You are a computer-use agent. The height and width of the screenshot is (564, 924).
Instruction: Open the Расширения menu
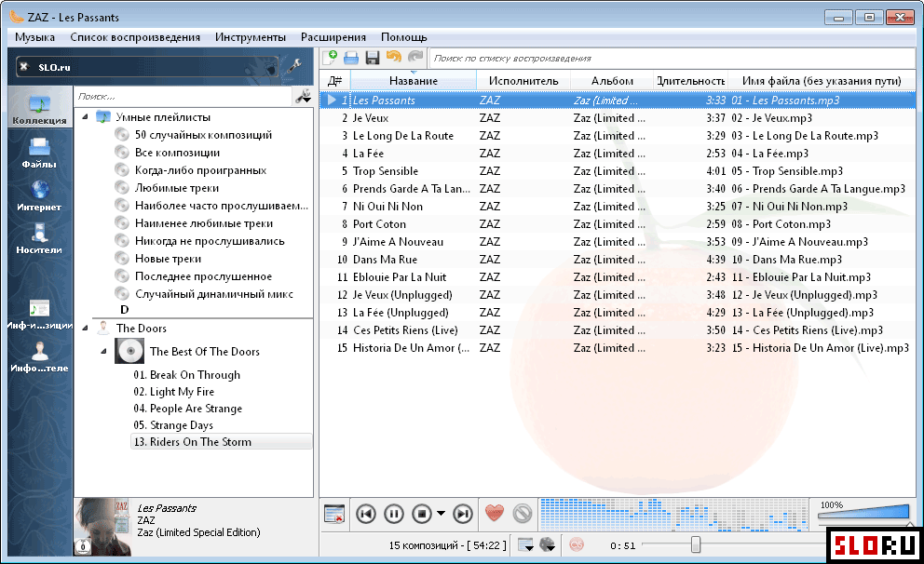click(333, 37)
